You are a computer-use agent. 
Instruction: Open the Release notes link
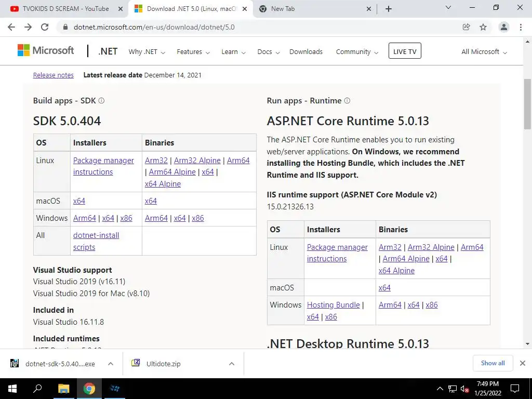pyautogui.click(x=54, y=75)
